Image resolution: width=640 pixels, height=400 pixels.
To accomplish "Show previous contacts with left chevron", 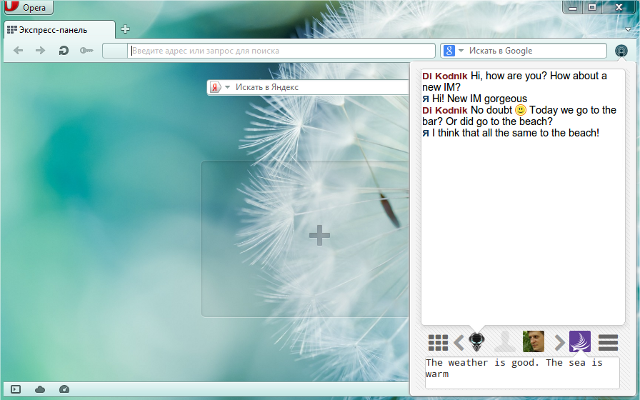I will pyautogui.click(x=459, y=341).
